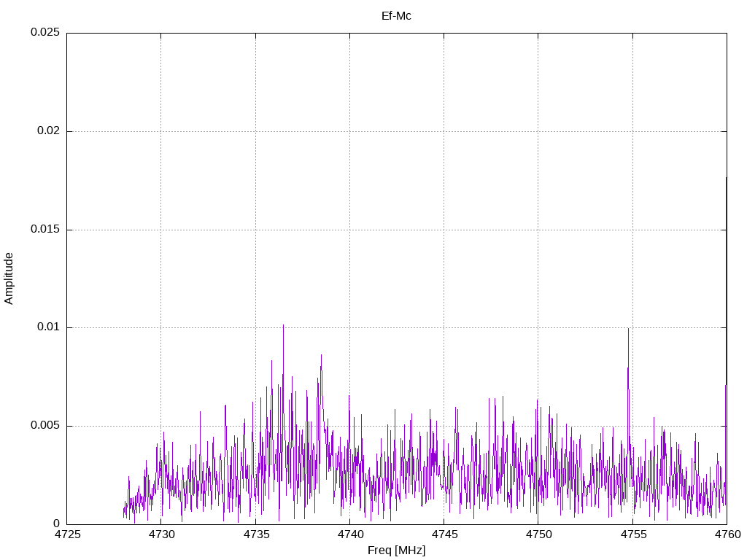Click the 0.02 y-axis tick label
Viewport: 747px width, 560px height.
pyautogui.click(x=47, y=131)
